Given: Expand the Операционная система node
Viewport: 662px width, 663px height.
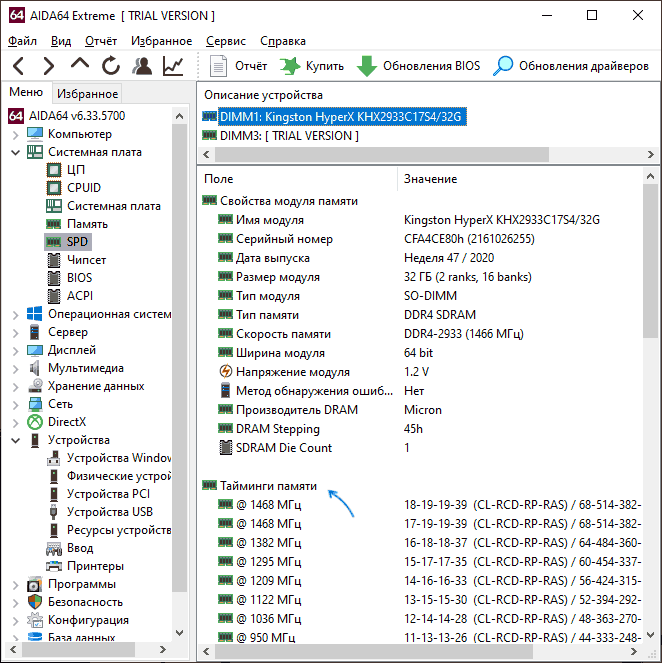Looking at the screenshot, I should (15, 315).
